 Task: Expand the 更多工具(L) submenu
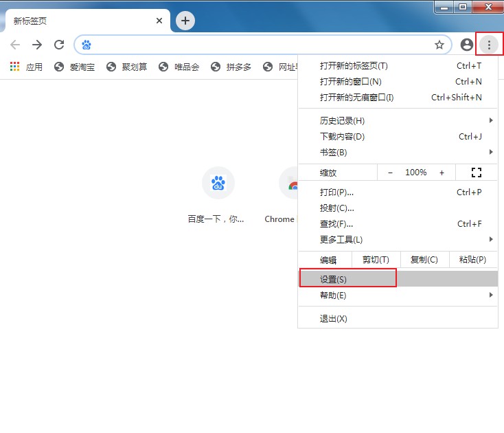(x=398, y=240)
